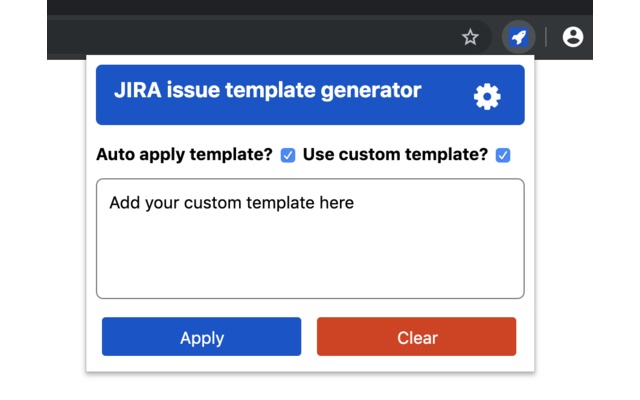Click the blue header bar beside the title

pyautogui.click(x=445, y=110)
